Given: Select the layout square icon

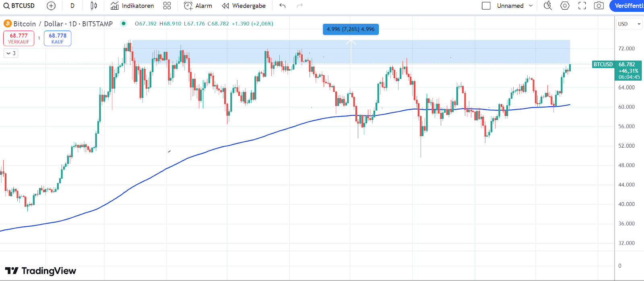Looking at the screenshot, I should point(486,6).
